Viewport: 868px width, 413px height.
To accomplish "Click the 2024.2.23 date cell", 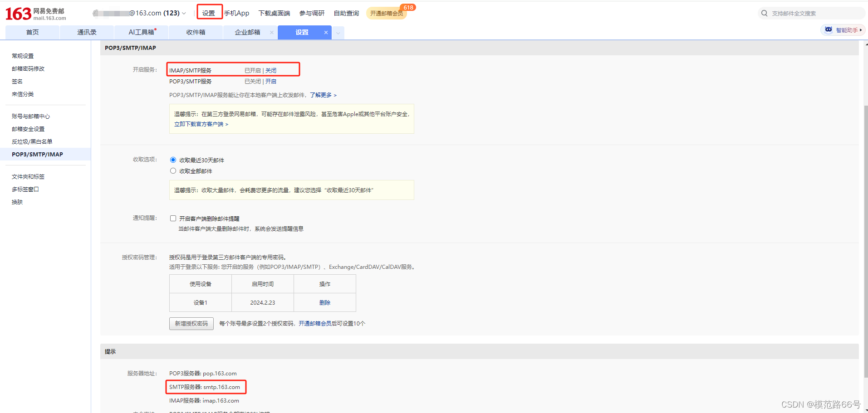I will 263,303.
